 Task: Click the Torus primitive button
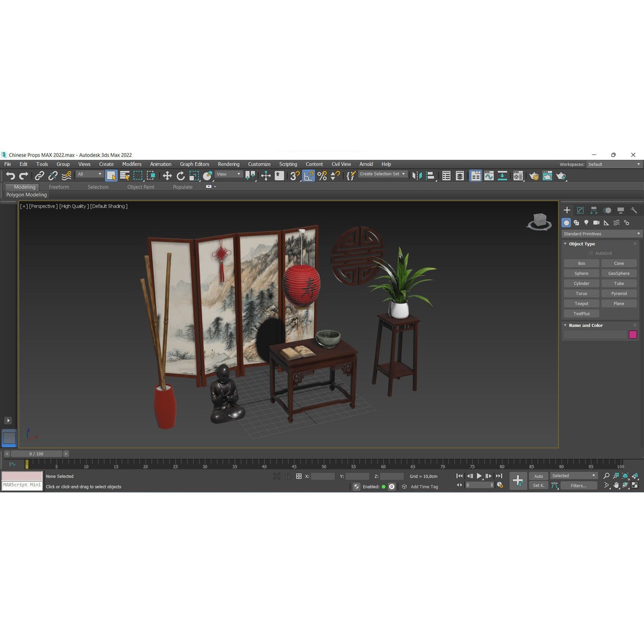tap(581, 293)
